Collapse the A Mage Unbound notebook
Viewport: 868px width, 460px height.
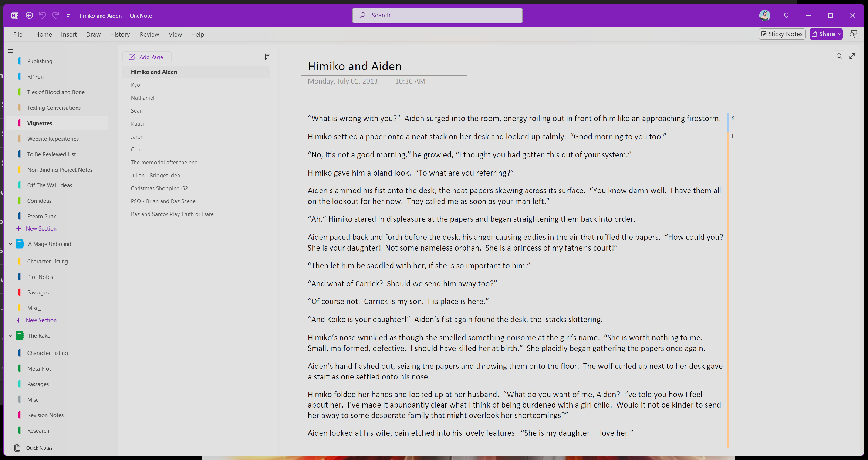pyautogui.click(x=10, y=244)
